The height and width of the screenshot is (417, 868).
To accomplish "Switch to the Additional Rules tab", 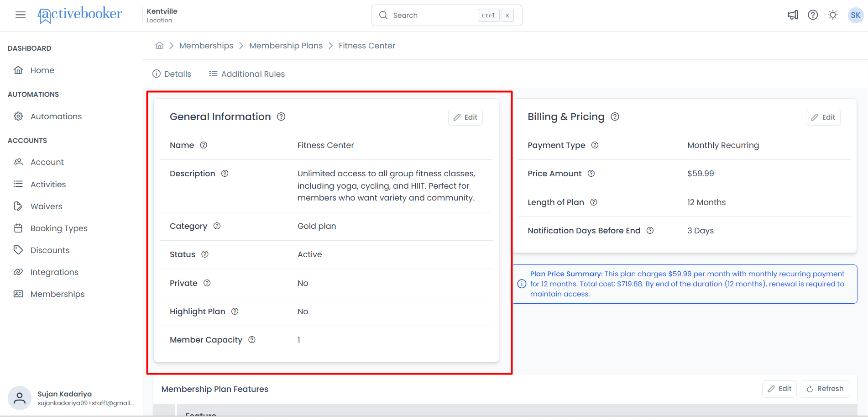I will point(247,74).
